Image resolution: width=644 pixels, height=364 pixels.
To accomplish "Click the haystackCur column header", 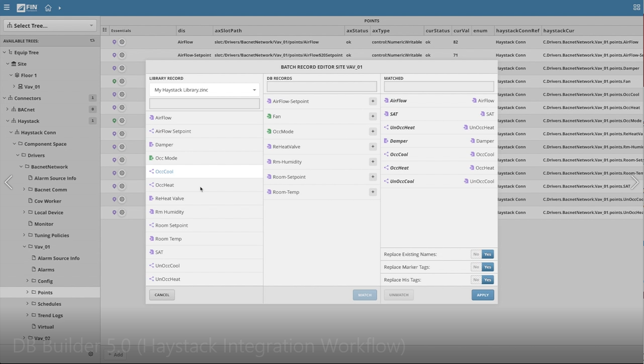I will (x=593, y=31).
